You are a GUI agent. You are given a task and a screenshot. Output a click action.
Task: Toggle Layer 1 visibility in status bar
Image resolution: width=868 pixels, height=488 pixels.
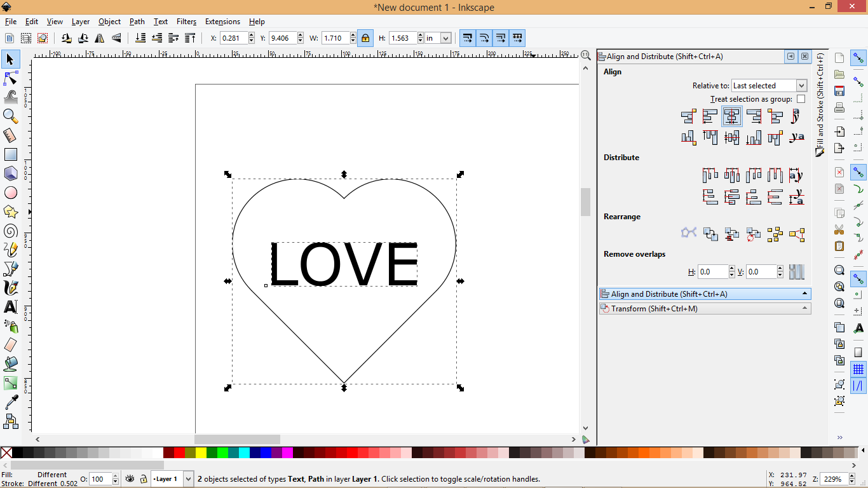point(130,478)
